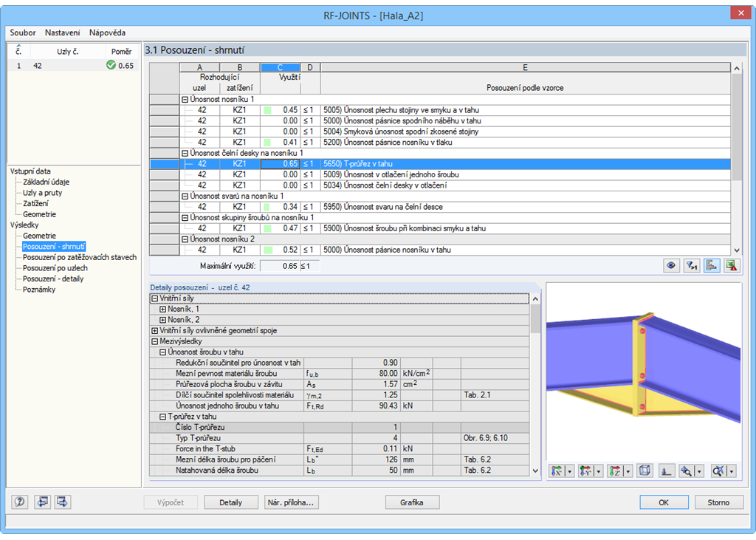Open dropdown arrow next to X view icon
The height and width of the screenshot is (540, 756).
(569, 471)
